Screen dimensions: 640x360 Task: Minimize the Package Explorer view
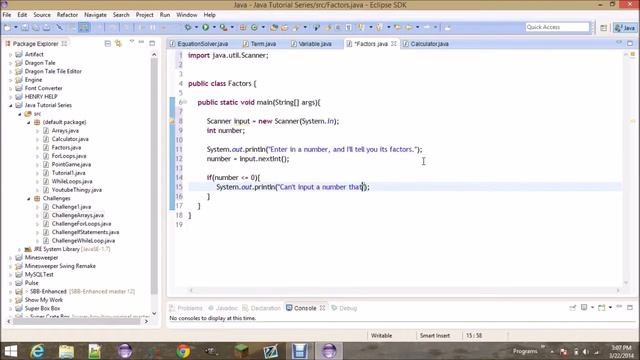(x=142, y=42)
